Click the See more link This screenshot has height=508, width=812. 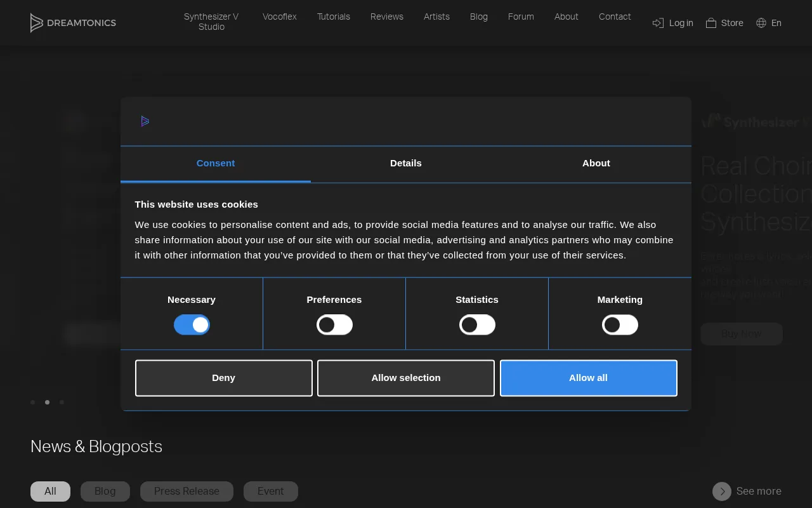(x=747, y=491)
